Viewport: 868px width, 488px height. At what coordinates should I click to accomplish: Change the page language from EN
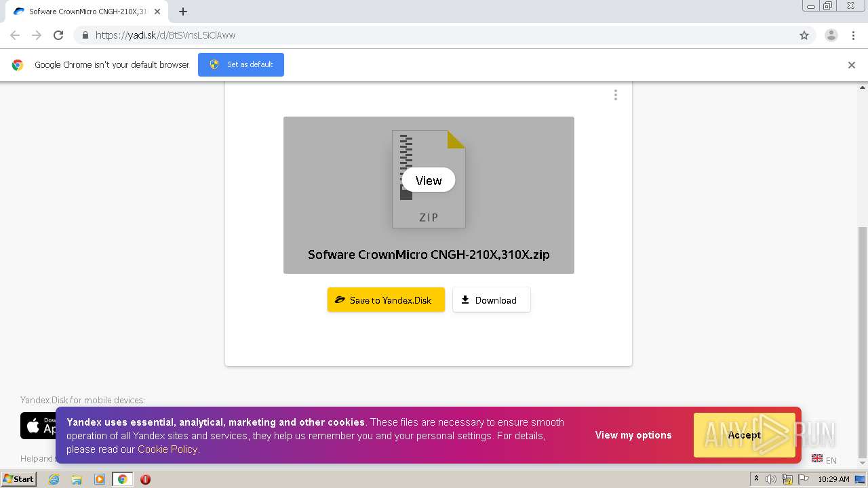824,460
